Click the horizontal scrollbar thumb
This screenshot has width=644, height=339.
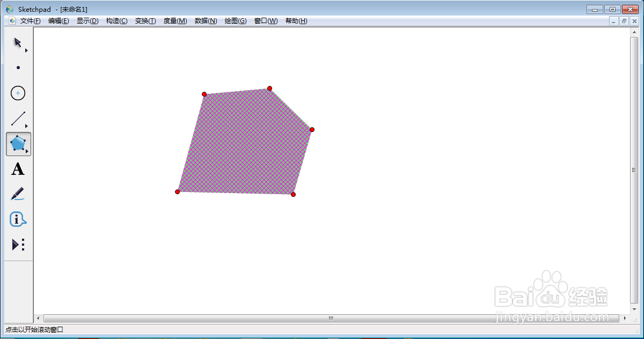tap(331, 318)
